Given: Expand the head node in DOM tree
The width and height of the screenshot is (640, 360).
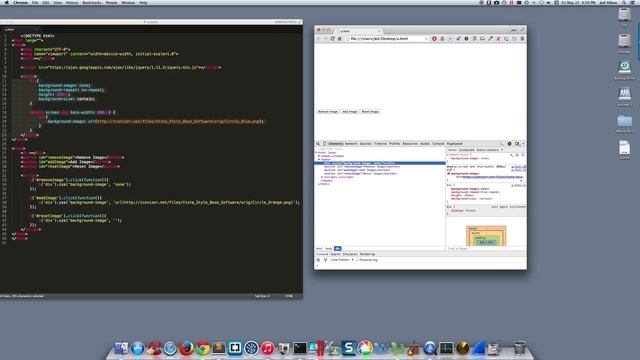Looking at the screenshot, I should [x=319, y=156].
